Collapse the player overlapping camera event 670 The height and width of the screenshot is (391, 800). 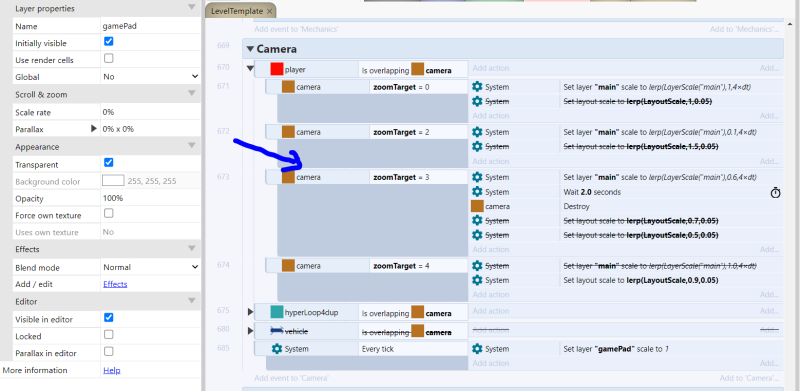pyautogui.click(x=250, y=68)
